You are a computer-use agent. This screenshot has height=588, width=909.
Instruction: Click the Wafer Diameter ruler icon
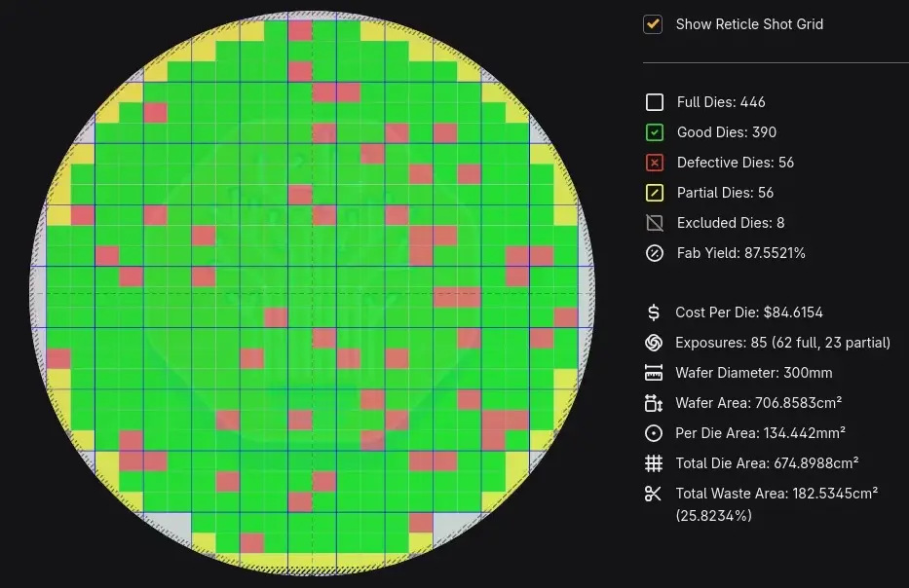654,373
